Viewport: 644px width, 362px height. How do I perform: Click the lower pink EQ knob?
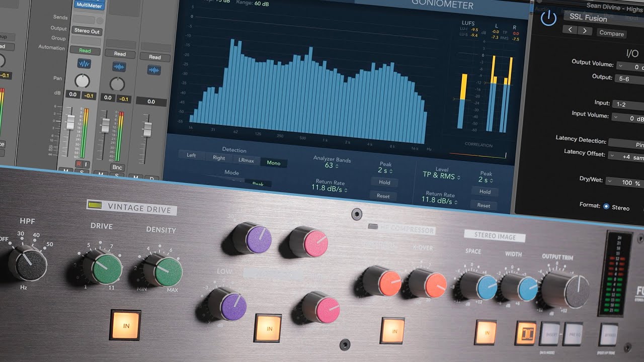click(320, 307)
